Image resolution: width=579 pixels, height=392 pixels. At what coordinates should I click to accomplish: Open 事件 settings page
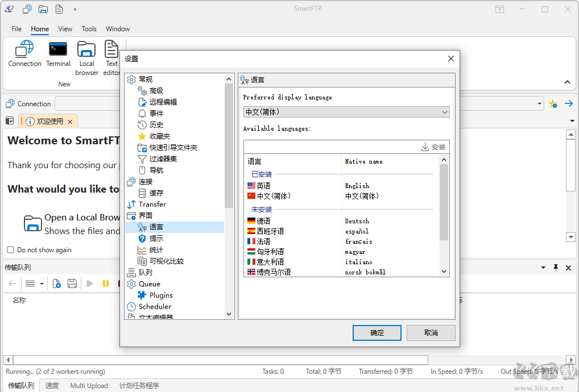coord(156,114)
